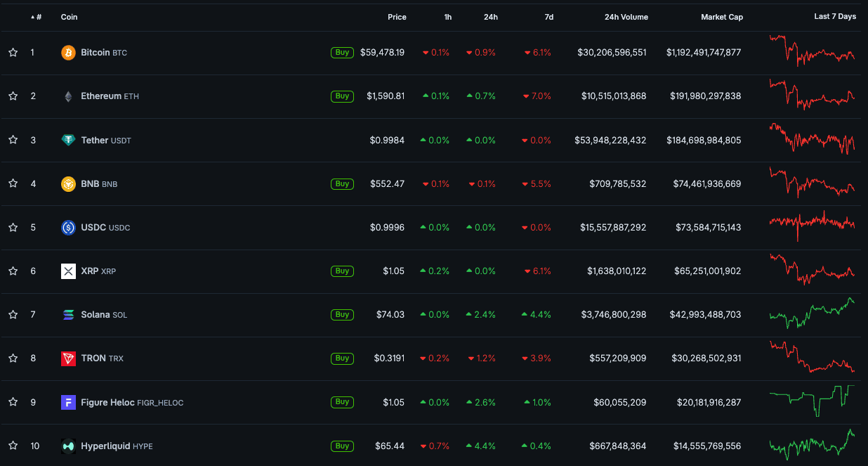
Task: Click the Hyperliquid logo icon
Action: [x=68, y=446]
